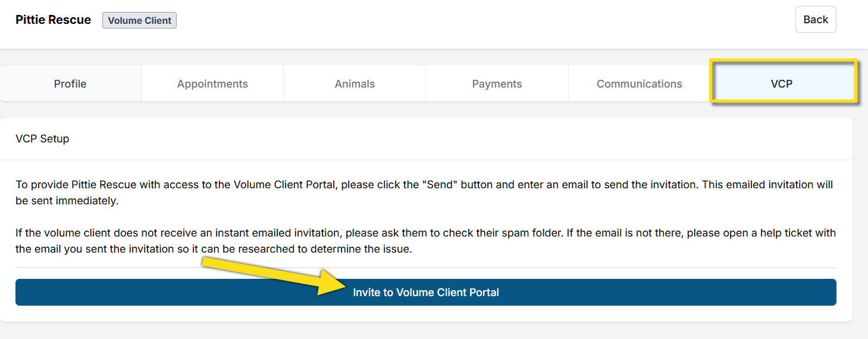Click "be sent immediately." text line

[67, 201]
